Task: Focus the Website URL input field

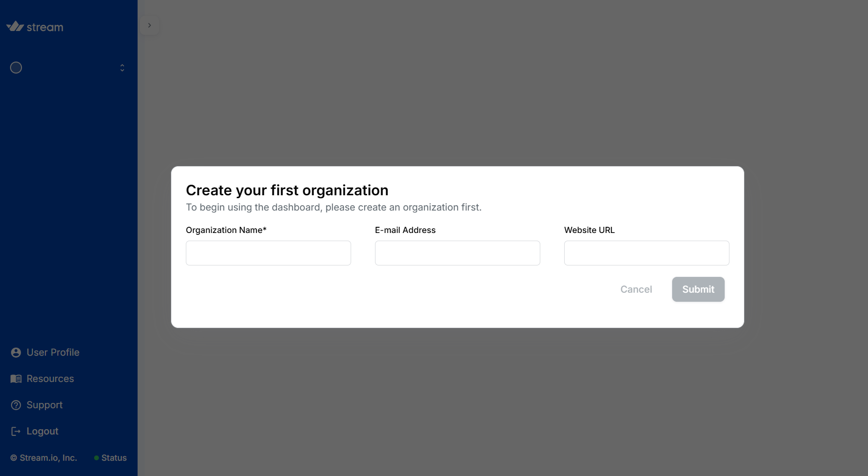Action: pos(647,253)
